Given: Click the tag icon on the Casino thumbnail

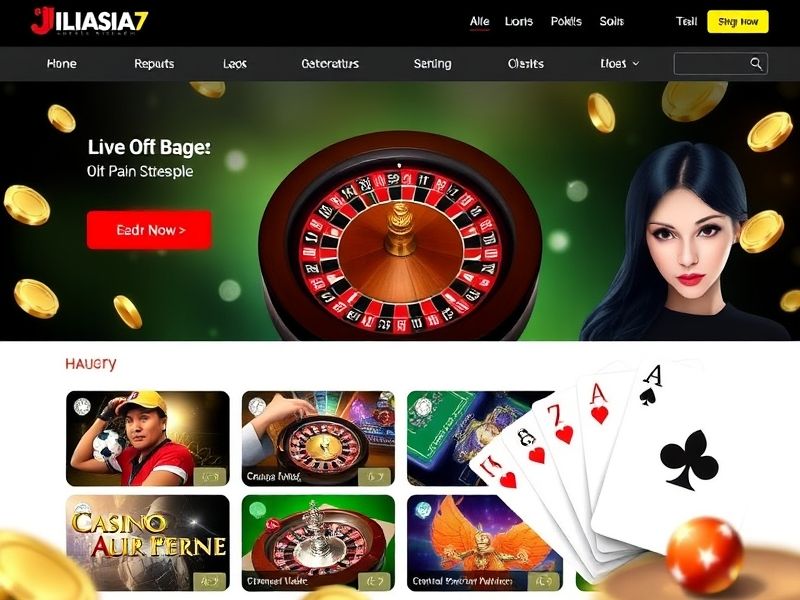Looking at the screenshot, I should (210, 581).
